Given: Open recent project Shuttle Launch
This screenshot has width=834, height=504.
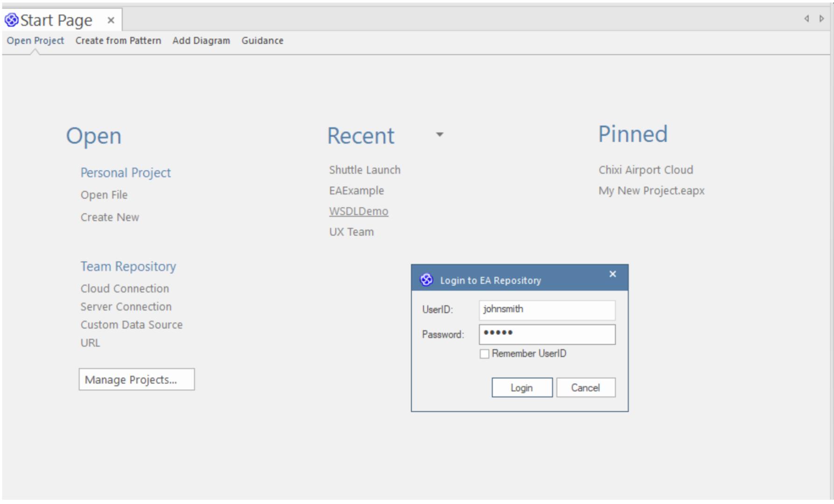Looking at the screenshot, I should tap(365, 170).
